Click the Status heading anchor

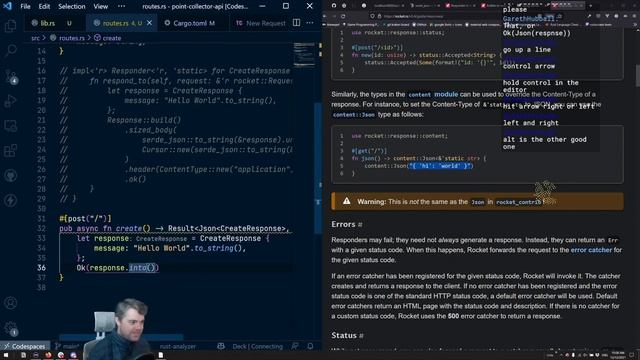coord(362,336)
